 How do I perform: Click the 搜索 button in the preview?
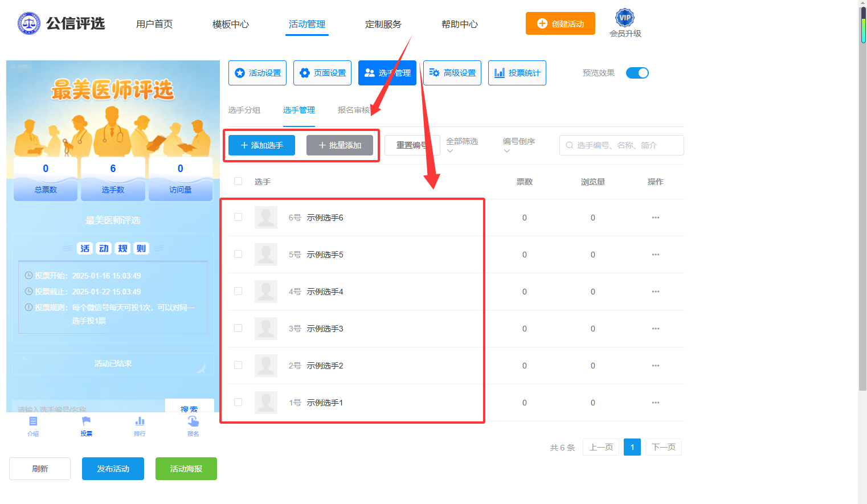[189, 407]
